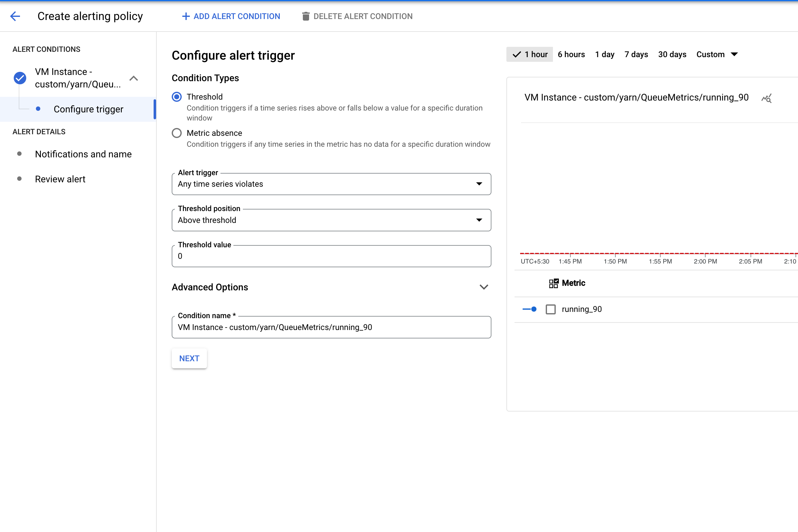Expand the Advanced Options section
The width and height of the screenshot is (798, 532).
tap(484, 287)
